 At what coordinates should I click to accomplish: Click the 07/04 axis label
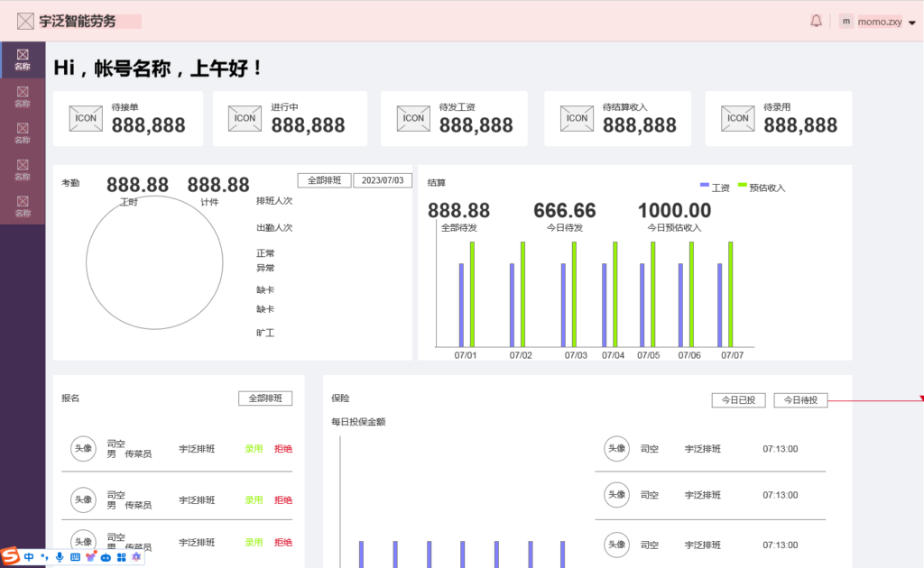click(613, 355)
